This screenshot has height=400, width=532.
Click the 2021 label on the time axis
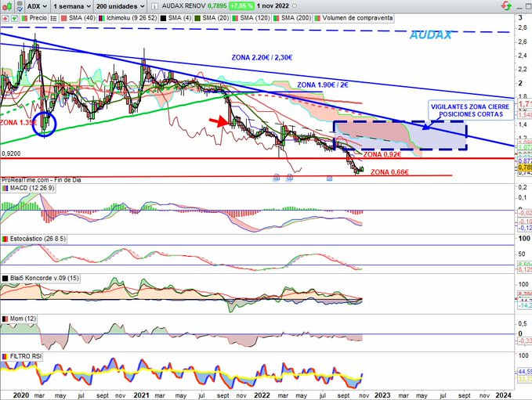coord(141,395)
